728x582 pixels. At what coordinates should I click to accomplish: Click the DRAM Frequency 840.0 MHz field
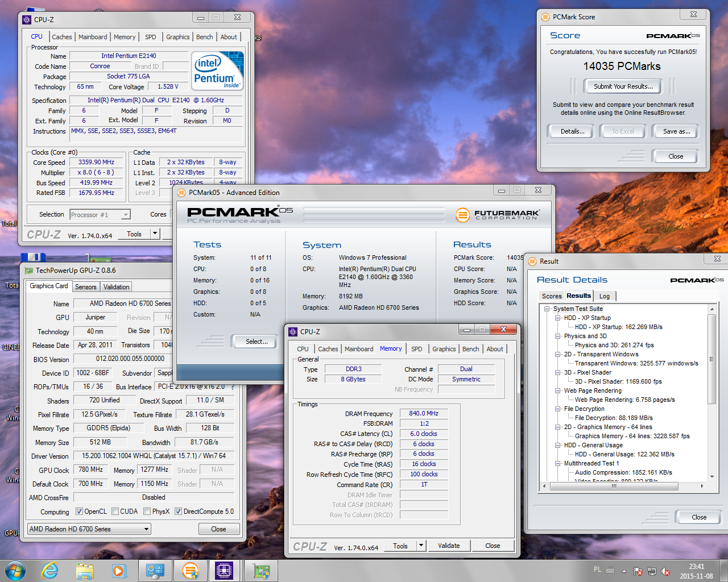[424, 414]
